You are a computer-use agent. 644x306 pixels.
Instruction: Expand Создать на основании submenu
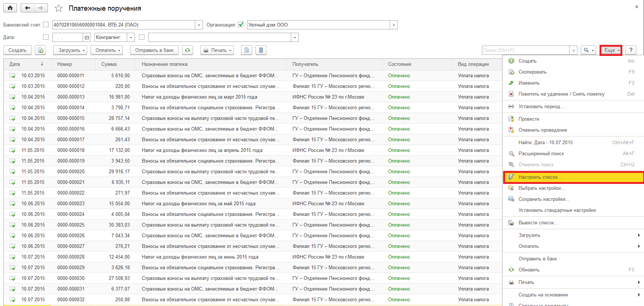point(573,295)
